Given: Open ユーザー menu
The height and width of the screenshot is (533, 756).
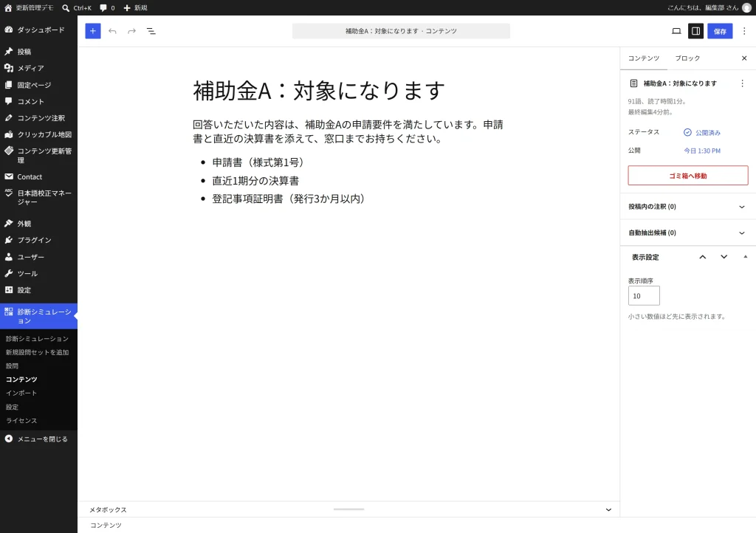Looking at the screenshot, I should tap(38, 257).
